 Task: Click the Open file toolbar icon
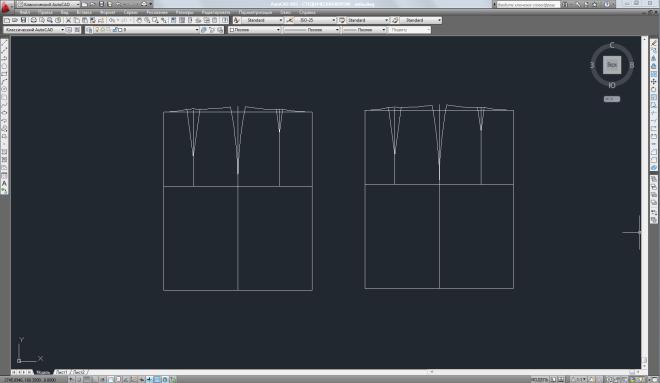[x=15, y=20]
